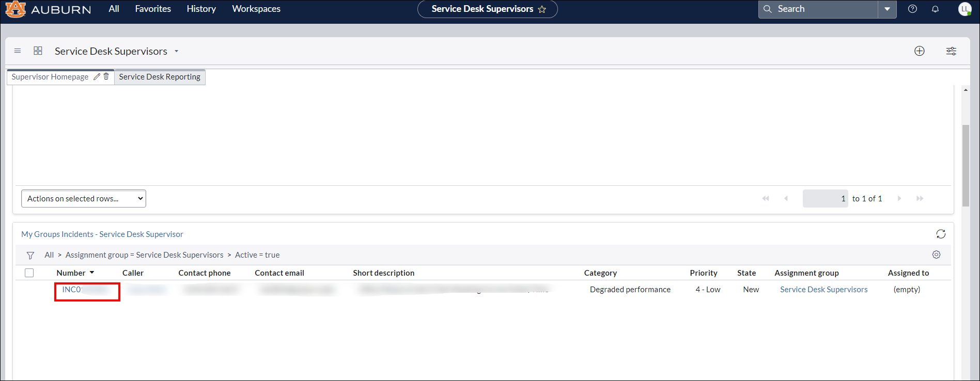Open the INC0 incident number link
Viewport: 980px width, 381px height.
(x=85, y=290)
